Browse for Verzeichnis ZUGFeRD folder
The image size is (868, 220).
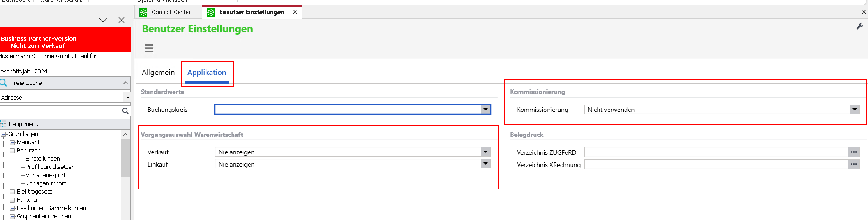pos(853,152)
